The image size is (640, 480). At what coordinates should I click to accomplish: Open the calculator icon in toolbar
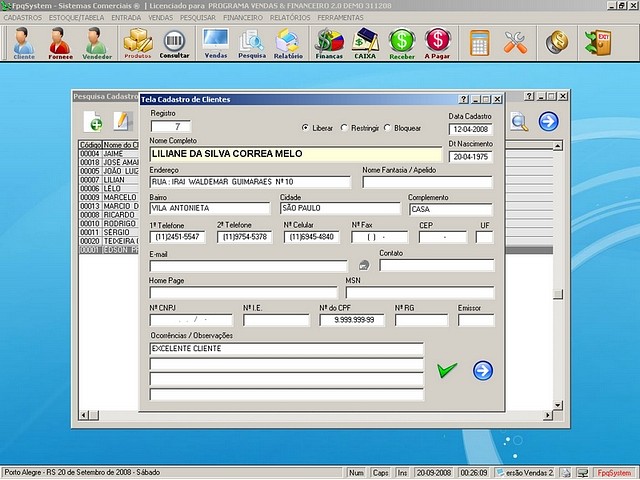tap(480, 43)
